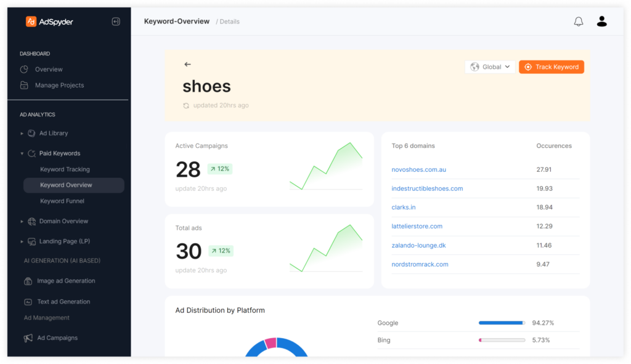Click the Total ads count 30
The width and height of the screenshot is (631, 364).
[x=189, y=251]
